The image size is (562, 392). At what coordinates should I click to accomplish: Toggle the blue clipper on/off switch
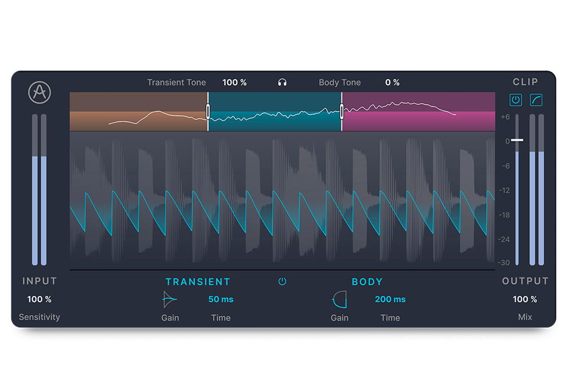pos(515,100)
